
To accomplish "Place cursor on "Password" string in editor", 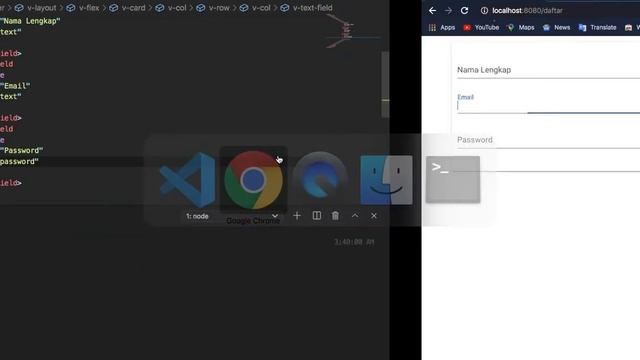I will (22, 150).
